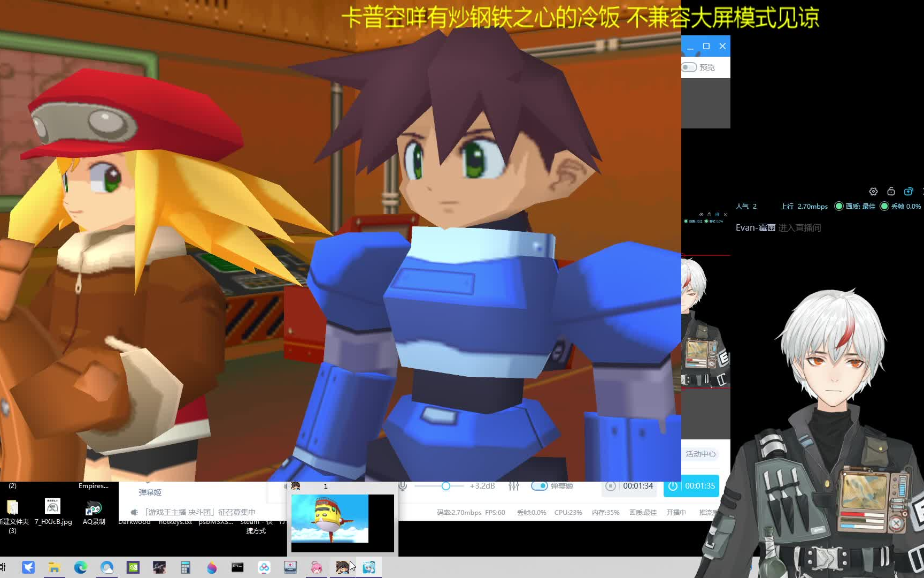Viewport: 924px width, 578px height.
Task: Open the terminal window icon in taskbar
Action: [238, 567]
